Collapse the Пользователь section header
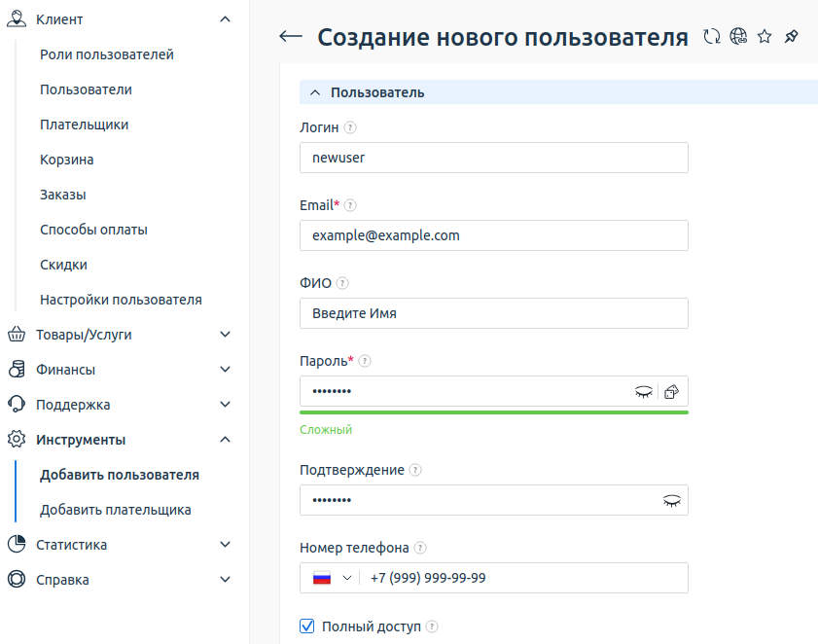The width and height of the screenshot is (818, 644). click(x=314, y=92)
